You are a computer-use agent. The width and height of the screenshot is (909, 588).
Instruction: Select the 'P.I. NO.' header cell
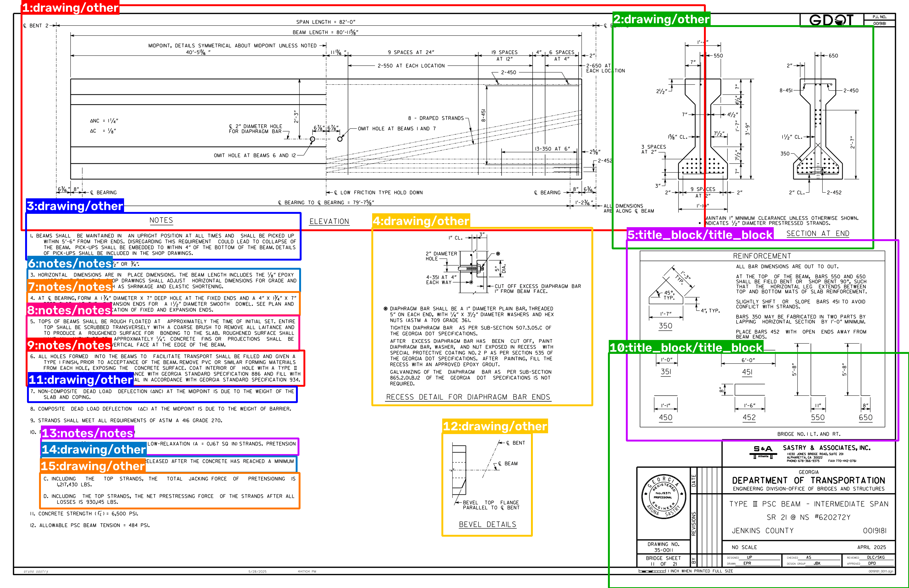click(x=879, y=17)
